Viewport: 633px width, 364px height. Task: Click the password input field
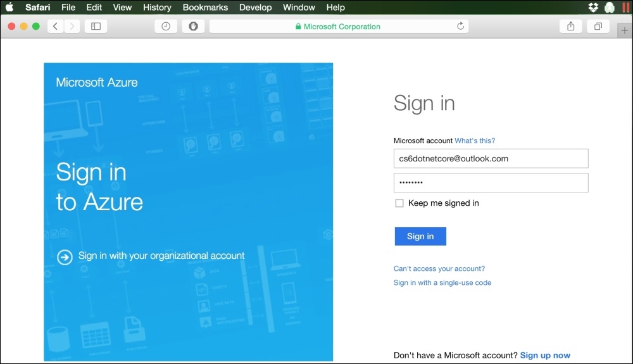491,183
